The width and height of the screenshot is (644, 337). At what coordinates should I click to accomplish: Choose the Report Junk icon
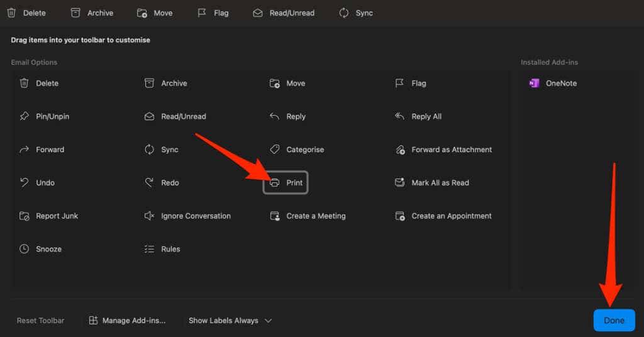tap(24, 216)
